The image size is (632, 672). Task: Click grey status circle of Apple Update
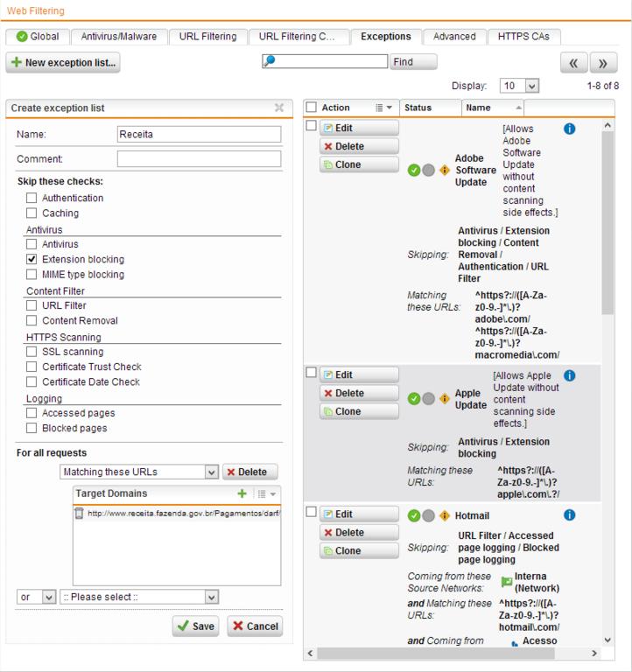(428, 399)
